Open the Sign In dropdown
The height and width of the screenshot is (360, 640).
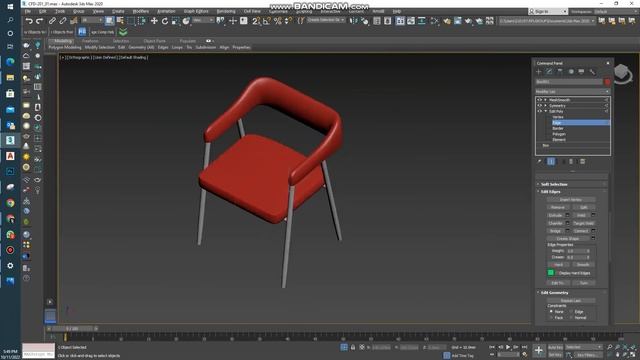pyautogui.click(x=547, y=11)
